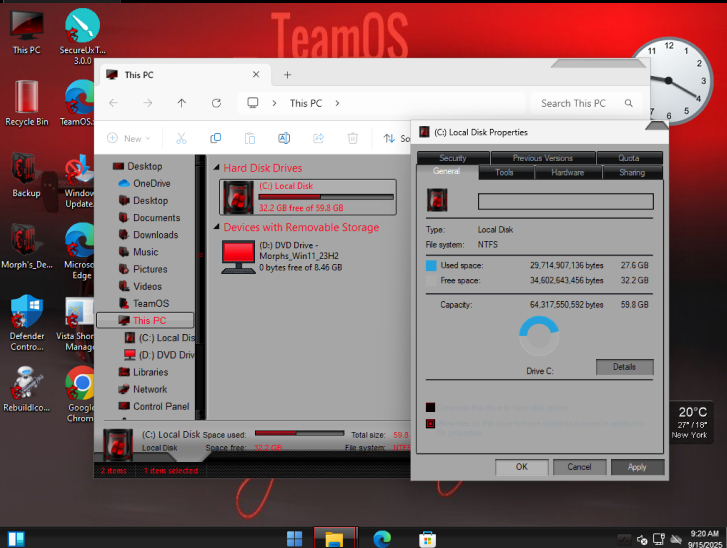Click the blue Used space color swatch
727x548 pixels.
pyautogui.click(x=431, y=265)
